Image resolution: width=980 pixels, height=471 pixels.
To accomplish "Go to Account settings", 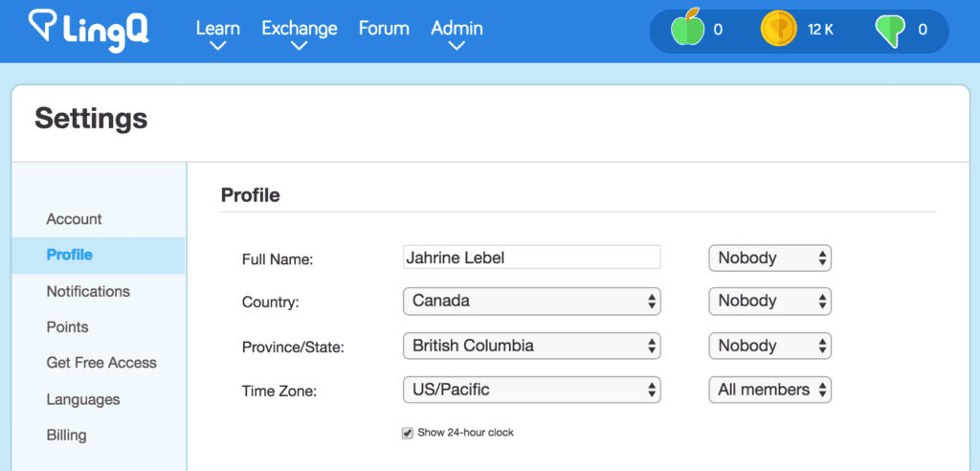I will [x=74, y=219].
